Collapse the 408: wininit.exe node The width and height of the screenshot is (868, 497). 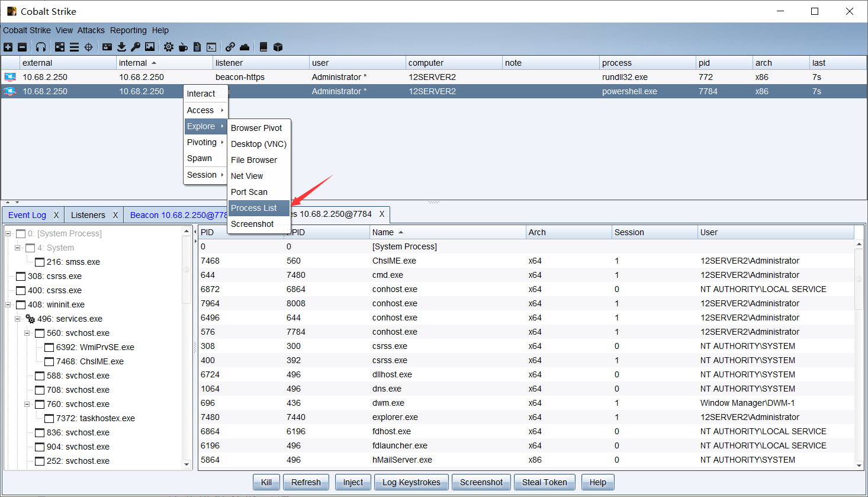coord(8,304)
